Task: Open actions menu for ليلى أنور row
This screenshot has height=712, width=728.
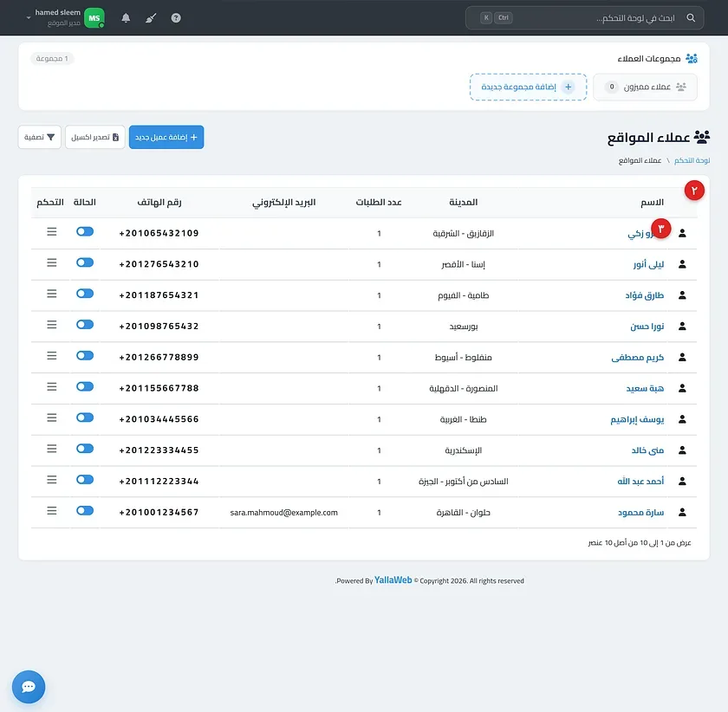Action: (x=52, y=262)
